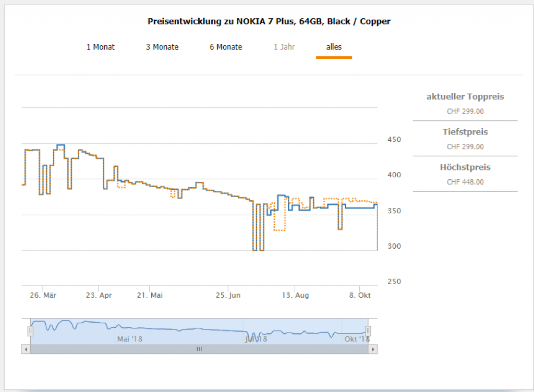Click the 13. Aug x-axis label
The image size is (534, 392).
point(295,296)
